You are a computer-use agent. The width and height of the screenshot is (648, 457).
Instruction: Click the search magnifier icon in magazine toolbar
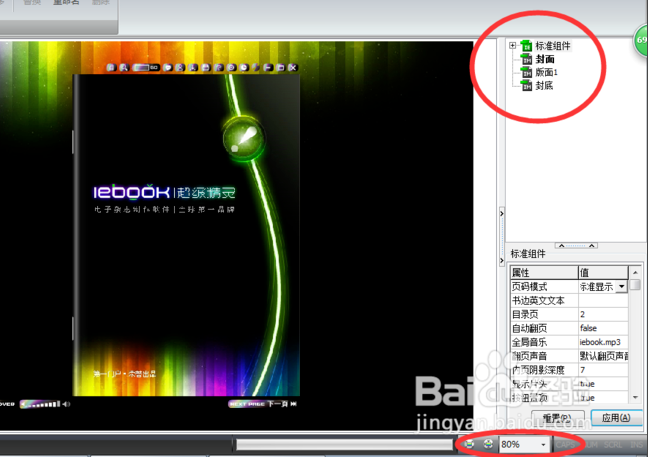coord(123,67)
